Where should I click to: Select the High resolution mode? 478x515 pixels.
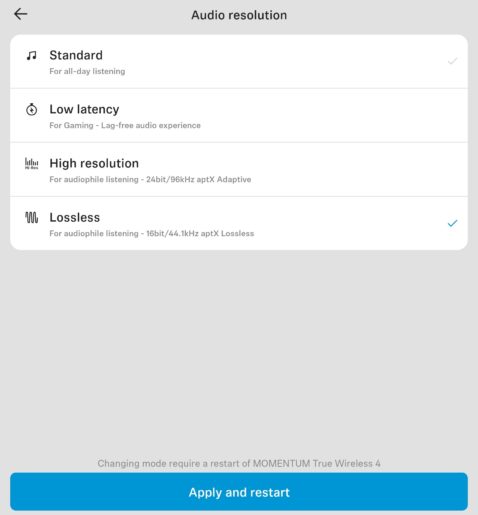click(x=239, y=170)
